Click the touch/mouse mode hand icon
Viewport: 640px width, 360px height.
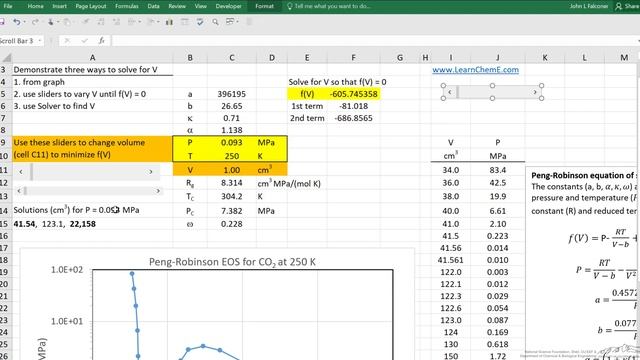(51, 22)
